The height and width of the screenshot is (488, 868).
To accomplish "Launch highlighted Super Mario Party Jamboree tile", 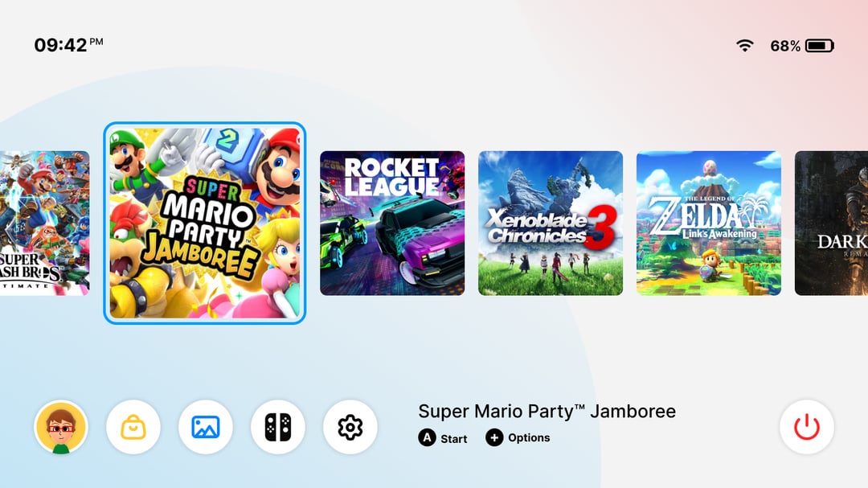I will tap(205, 223).
